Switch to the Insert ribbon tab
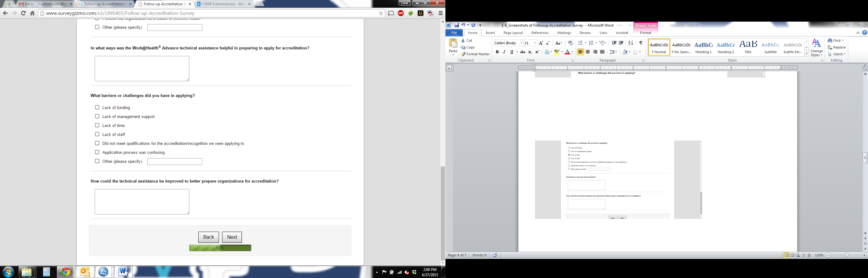868x278 pixels. point(490,33)
